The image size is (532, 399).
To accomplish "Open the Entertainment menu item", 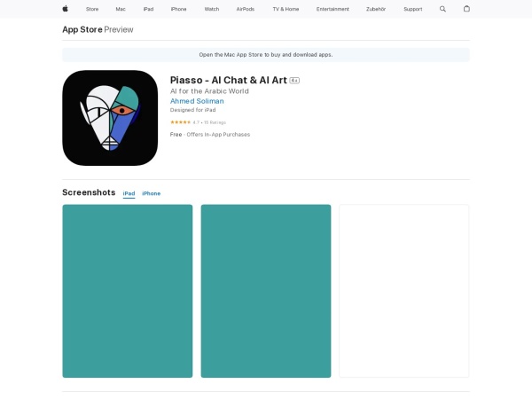I will tap(332, 9).
